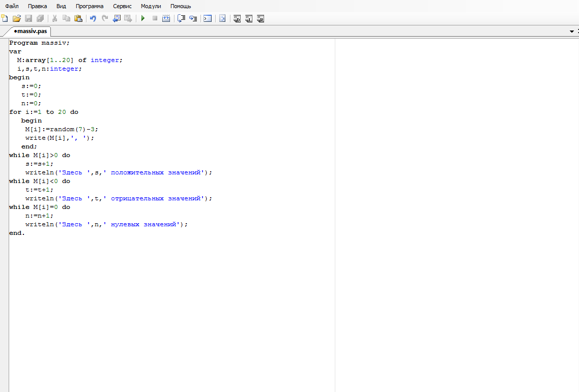Click the writeln line with 'нулевых значений'
579x392 pixels.
tap(107, 224)
